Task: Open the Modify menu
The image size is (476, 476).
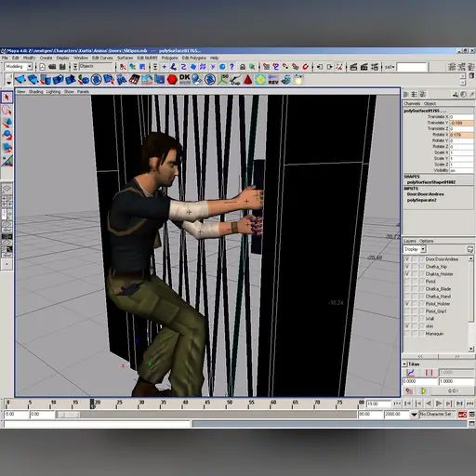Action: coord(29,58)
